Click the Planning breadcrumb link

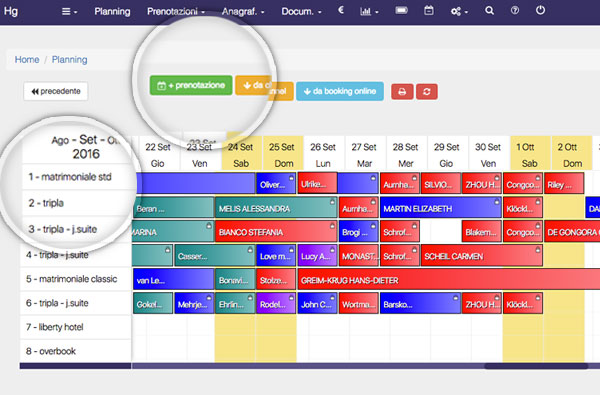point(70,60)
